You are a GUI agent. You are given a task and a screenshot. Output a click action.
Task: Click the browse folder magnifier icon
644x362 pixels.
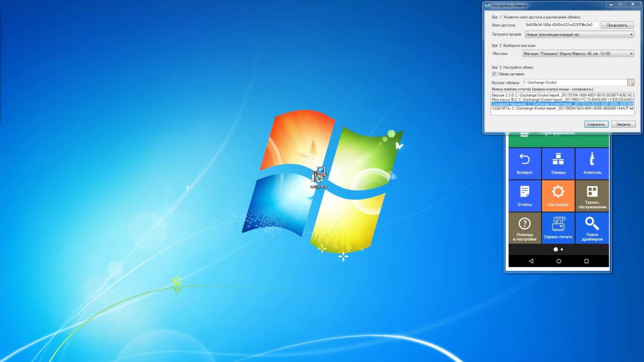click(630, 82)
